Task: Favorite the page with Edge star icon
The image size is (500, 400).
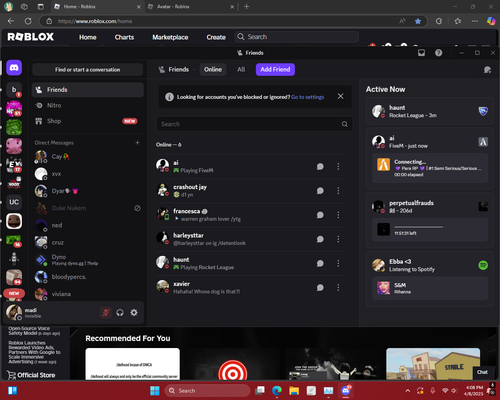Action: tap(418, 21)
